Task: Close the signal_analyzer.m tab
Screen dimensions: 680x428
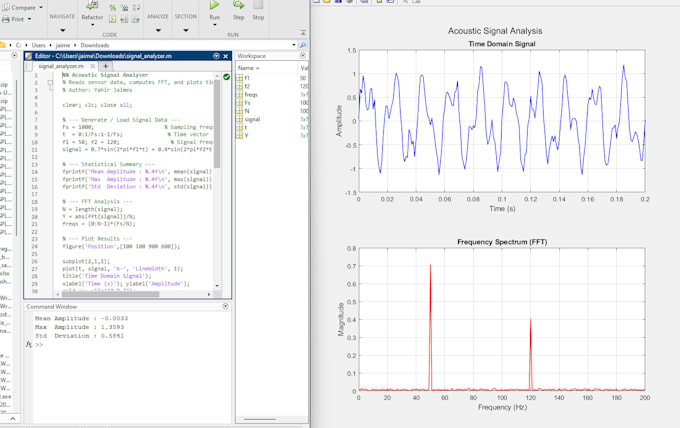Action: [x=92, y=66]
